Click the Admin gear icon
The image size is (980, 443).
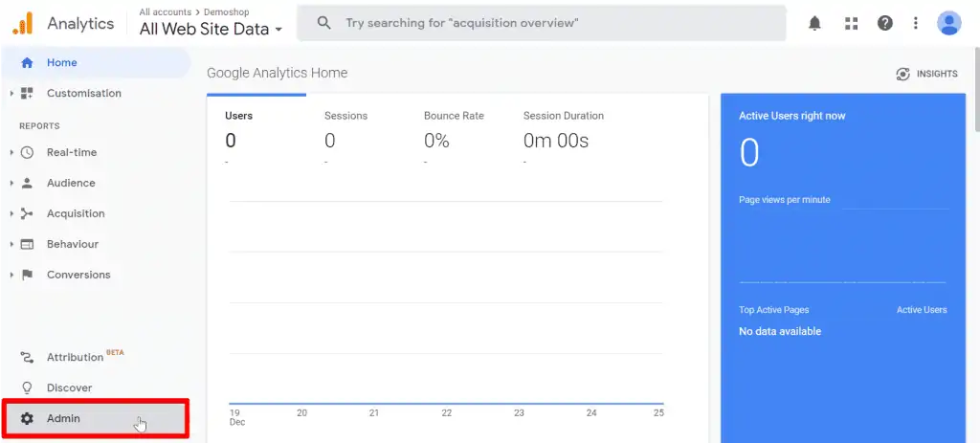tap(27, 419)
